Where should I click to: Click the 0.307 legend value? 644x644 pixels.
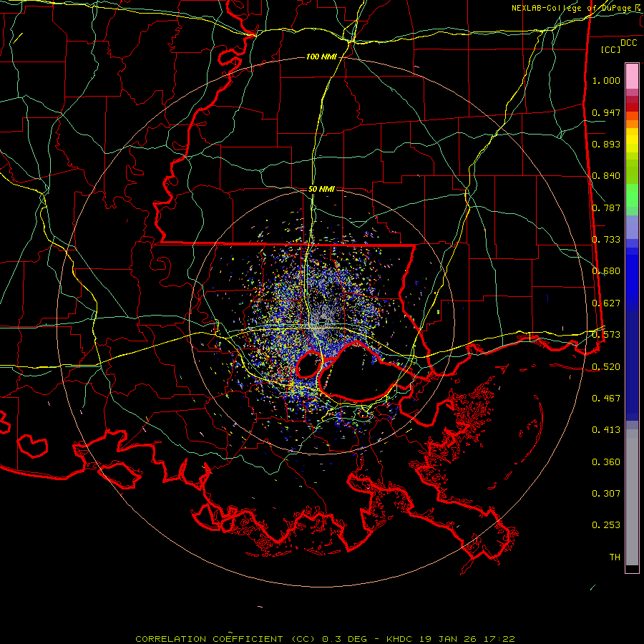click(606, 494)
